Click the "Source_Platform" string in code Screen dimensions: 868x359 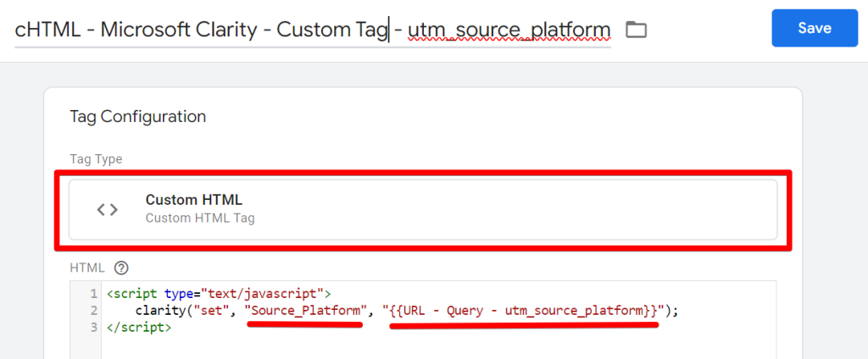pyautogui.click(x=305, y=311)
